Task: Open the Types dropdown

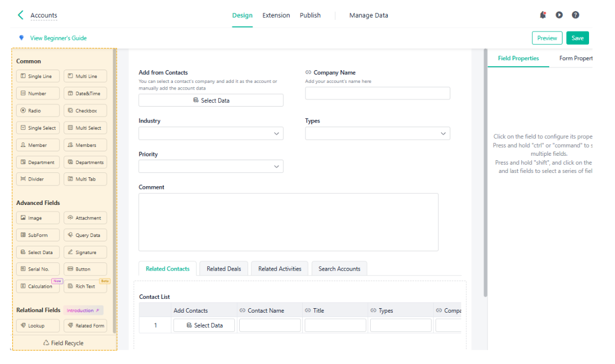Action: point(377,133)
